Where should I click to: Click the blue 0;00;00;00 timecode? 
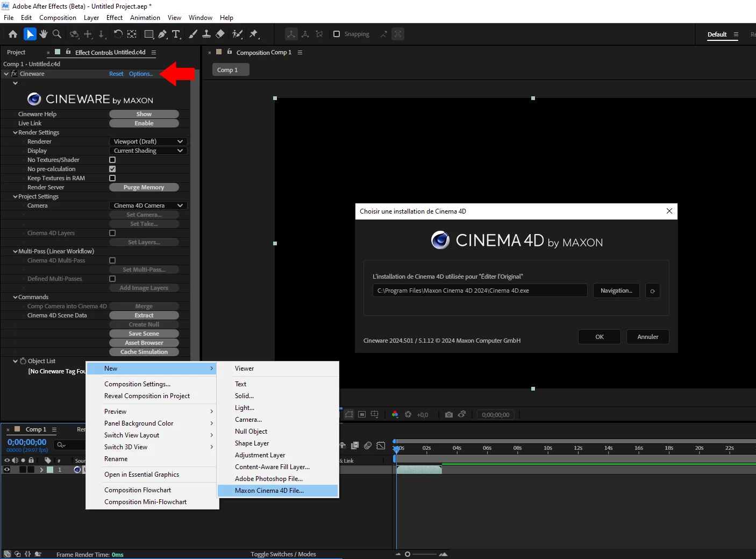[27, 442]
